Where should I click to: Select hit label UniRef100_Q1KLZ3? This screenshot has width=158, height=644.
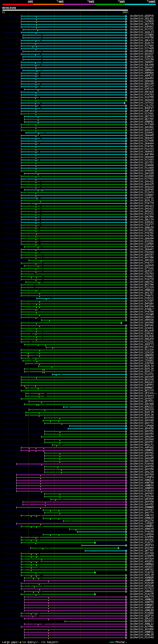coord(142,32)
